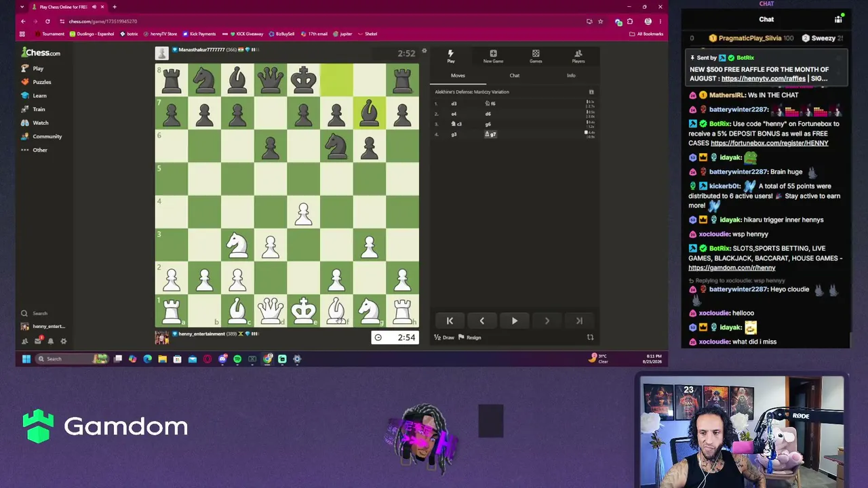Screen dimensions: 868x488
Task: Open the browser extensions puzzle icon
Action: [x=630, y=21]
